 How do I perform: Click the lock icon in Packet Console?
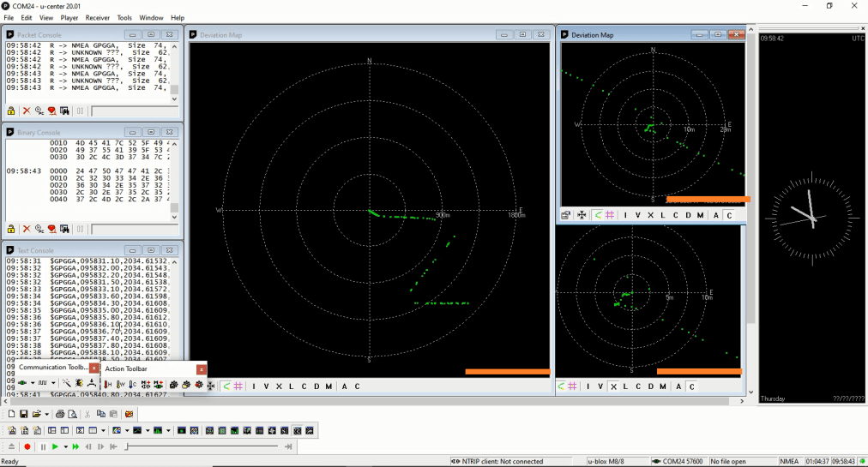(x=11, y=111)
